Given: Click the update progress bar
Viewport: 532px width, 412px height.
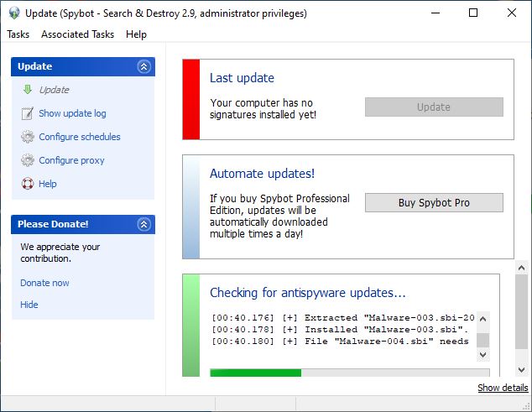Looking at the screenshot, I should pos(350,373).
